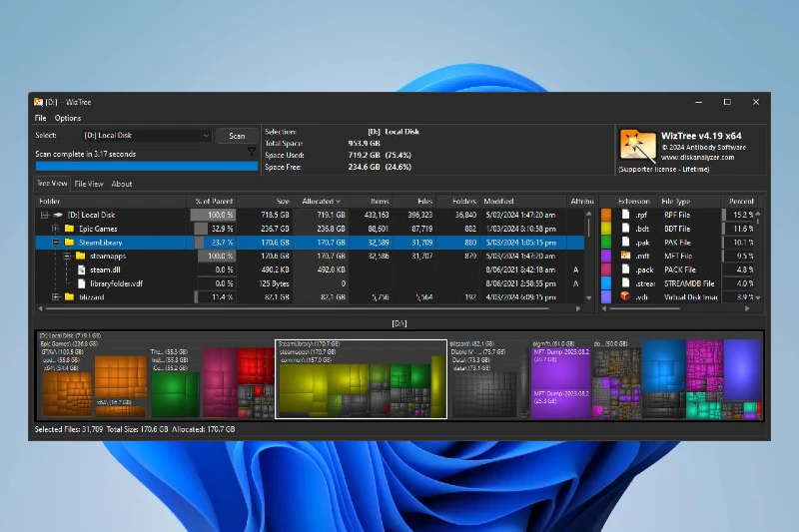Click the blizzard folder icon

point(70,296)
